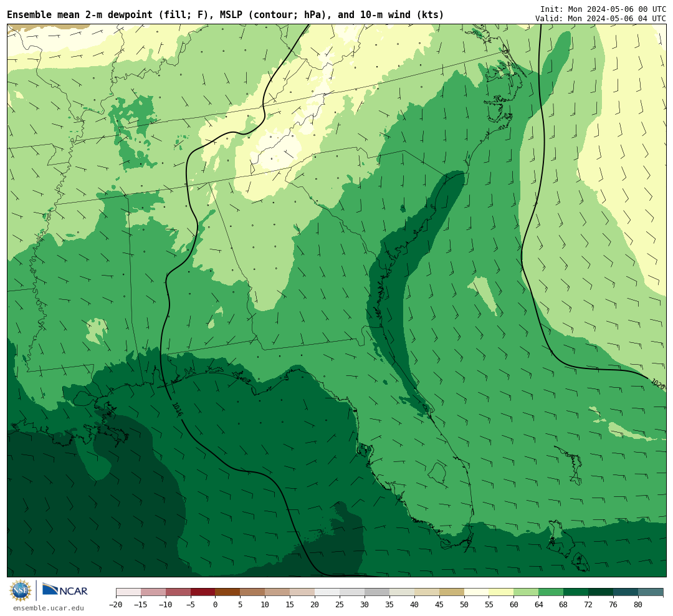673x616 pixels.
Task: Click the map title text
Action: tap(226, 15)
